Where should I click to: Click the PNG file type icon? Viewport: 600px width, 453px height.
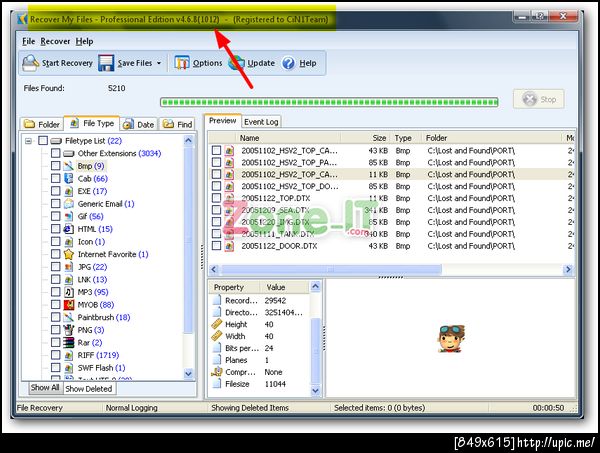click(x=68, y=330)
